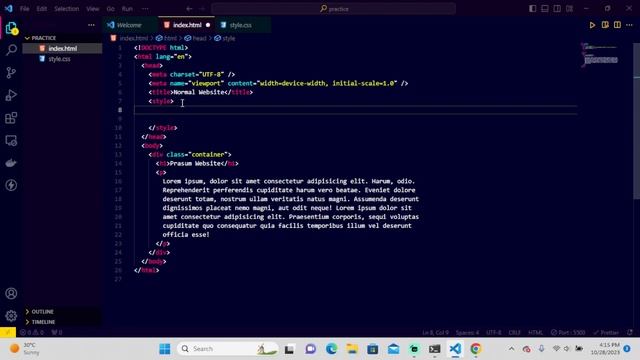Open the Remote Explorer view
The height and width of the screenshot is (360, 640).
(11, 141)
